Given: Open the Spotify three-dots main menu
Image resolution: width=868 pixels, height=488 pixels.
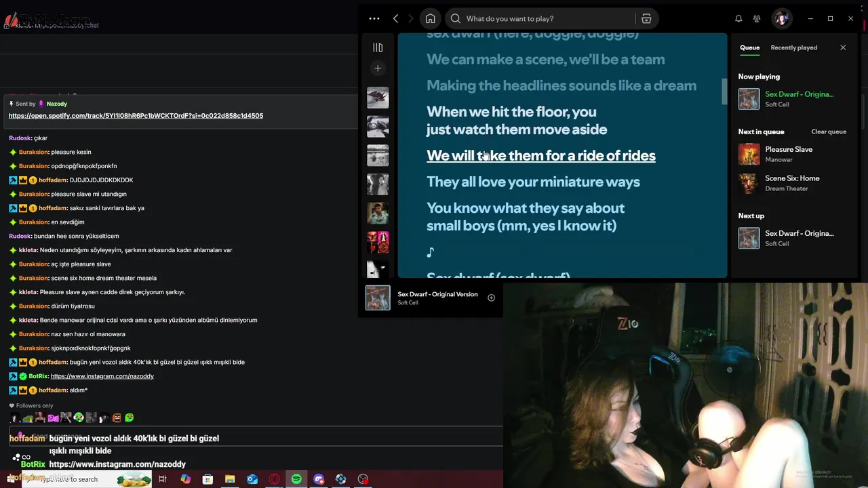Looking at the screenshot, I should coord(374,19).
